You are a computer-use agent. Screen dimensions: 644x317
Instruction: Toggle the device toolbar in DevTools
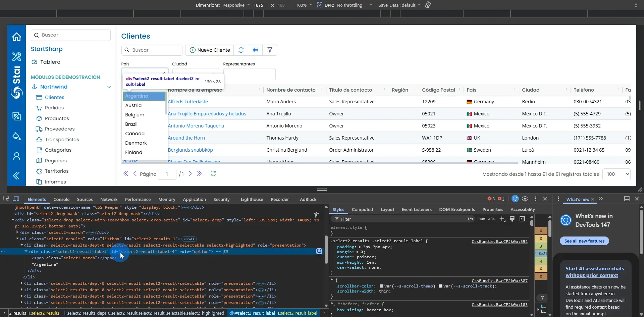point(16,199)
